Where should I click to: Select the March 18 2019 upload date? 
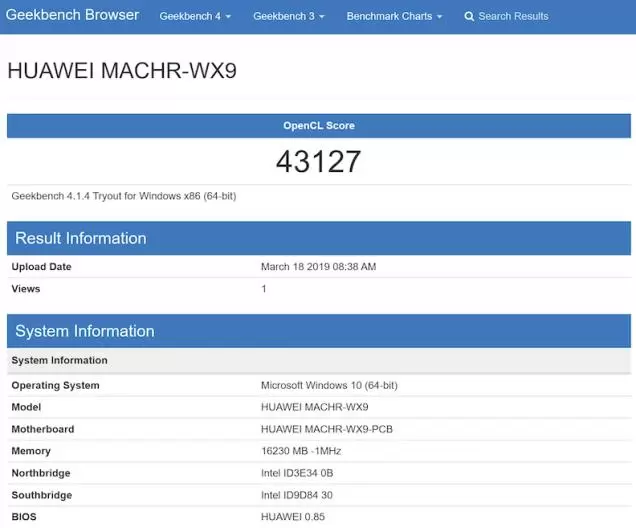[x=318, y=267]
